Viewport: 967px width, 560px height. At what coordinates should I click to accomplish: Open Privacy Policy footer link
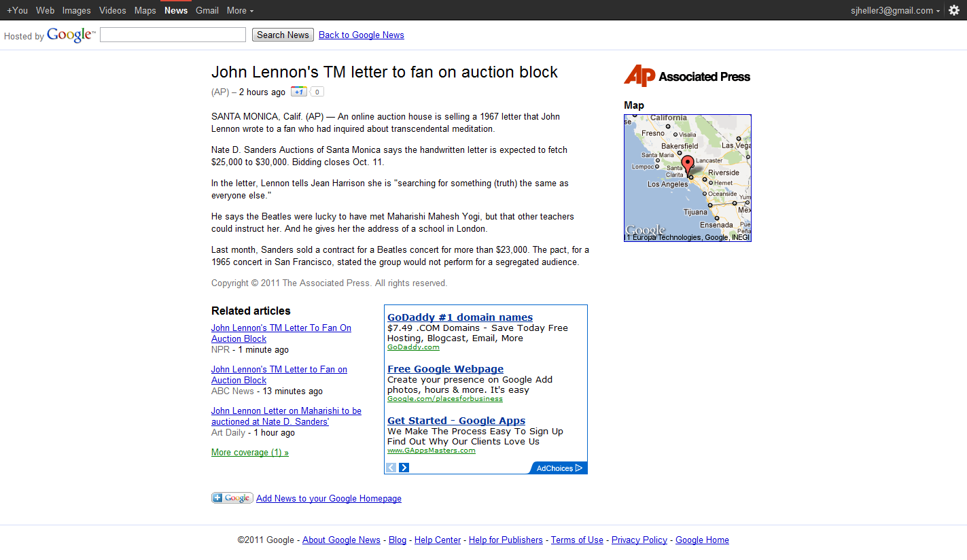coord(639,540)
